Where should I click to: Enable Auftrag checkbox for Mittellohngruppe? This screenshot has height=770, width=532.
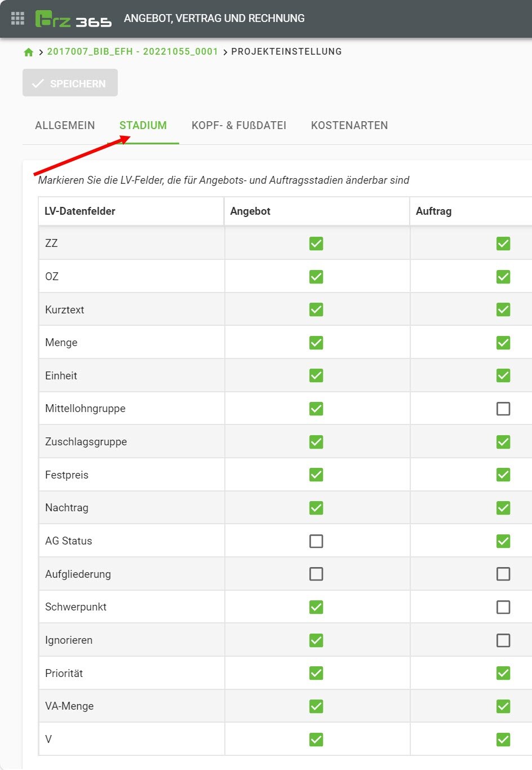coord(503,409)
